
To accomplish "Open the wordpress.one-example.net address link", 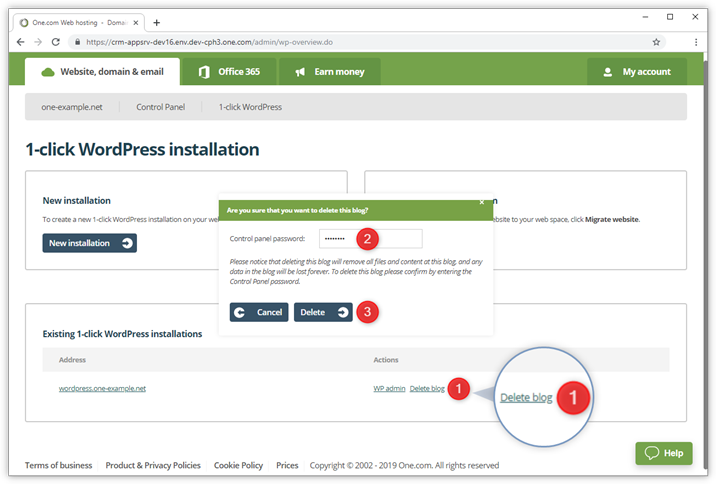I will coord(102,389).
